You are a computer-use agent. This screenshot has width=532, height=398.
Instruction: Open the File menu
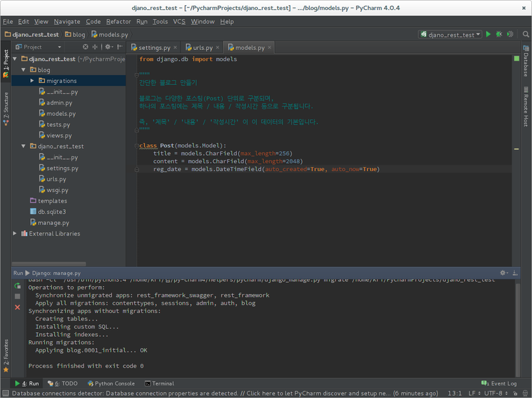pyautogui.click(x=8, y=21)
